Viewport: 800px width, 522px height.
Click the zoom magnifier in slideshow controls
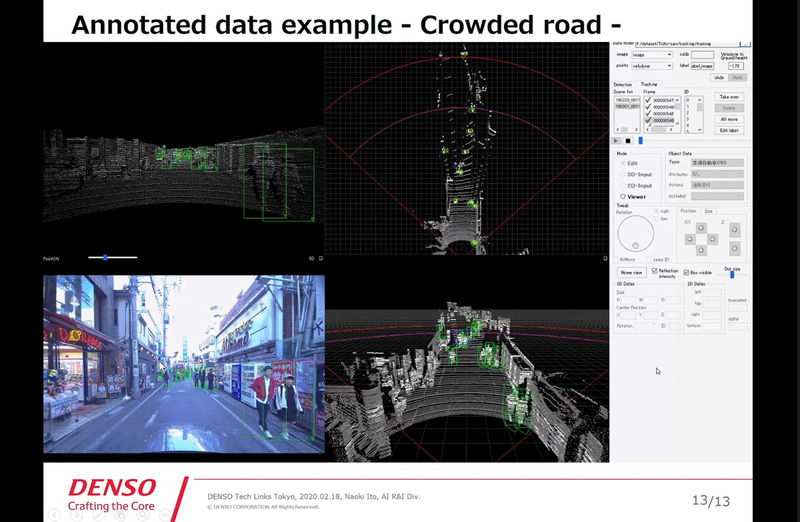pos(142,515)
